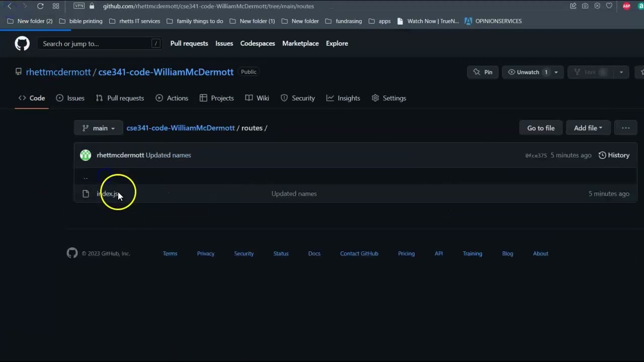Screen dimensions: 644x362
Task: Expand the Fork dropdown arrow
Action: pos(621,72)
